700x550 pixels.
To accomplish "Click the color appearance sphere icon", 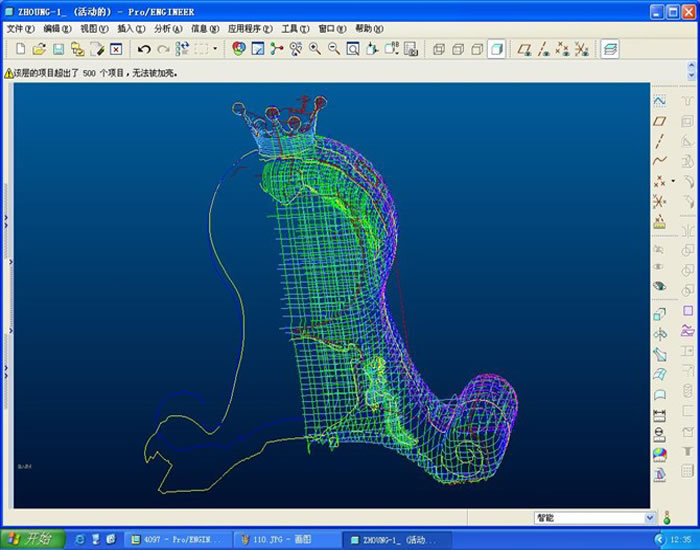I will (x=659, y=453).
